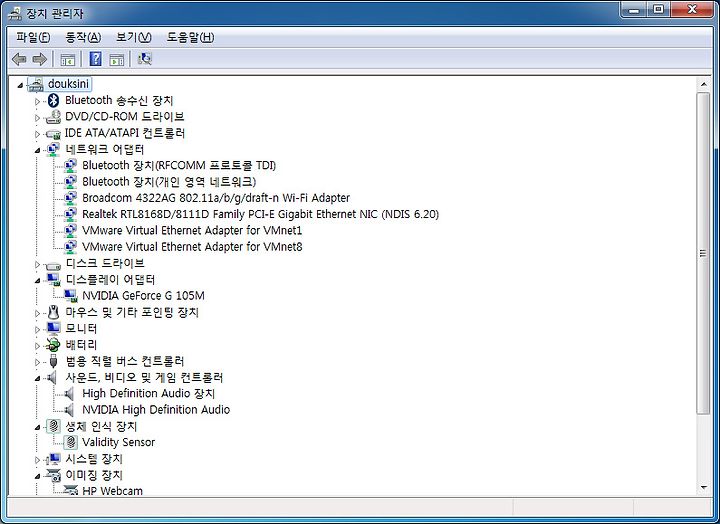720x524 pixels.
Task: Expand the 시스템 장치 node
Action: (x=38, y=460)
